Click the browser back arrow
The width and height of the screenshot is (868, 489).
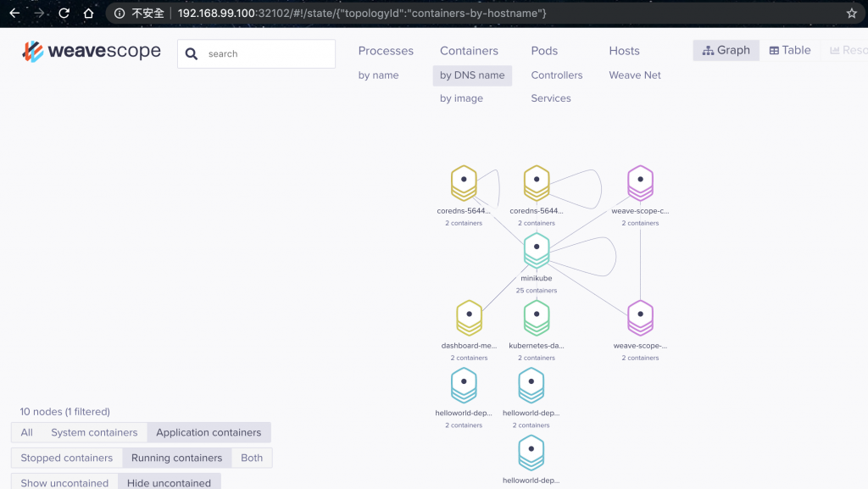coord(14,14)
